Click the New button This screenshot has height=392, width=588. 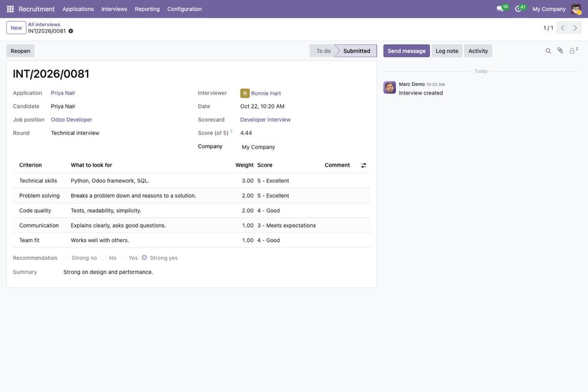click(x=16, y=28)
